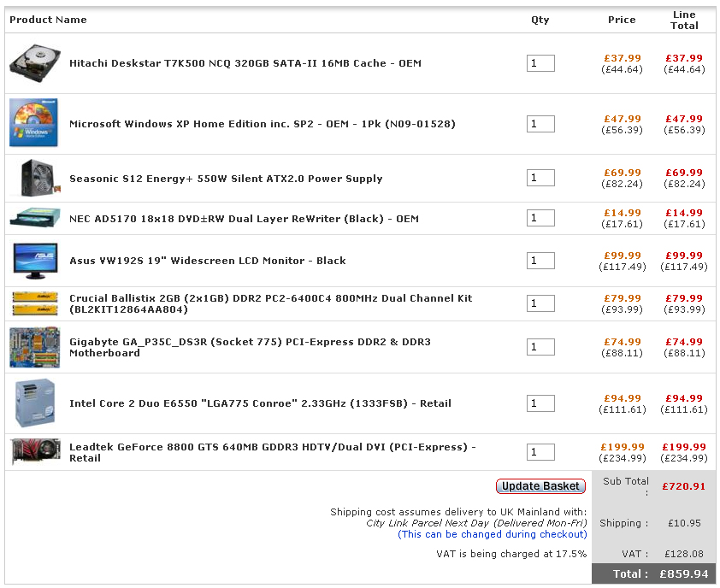Image resolution: width=720 pixels, height=588 pixels.
Task: Open the Seasonic S12 Energy+ product name
Action: click(x=226, y=179)
